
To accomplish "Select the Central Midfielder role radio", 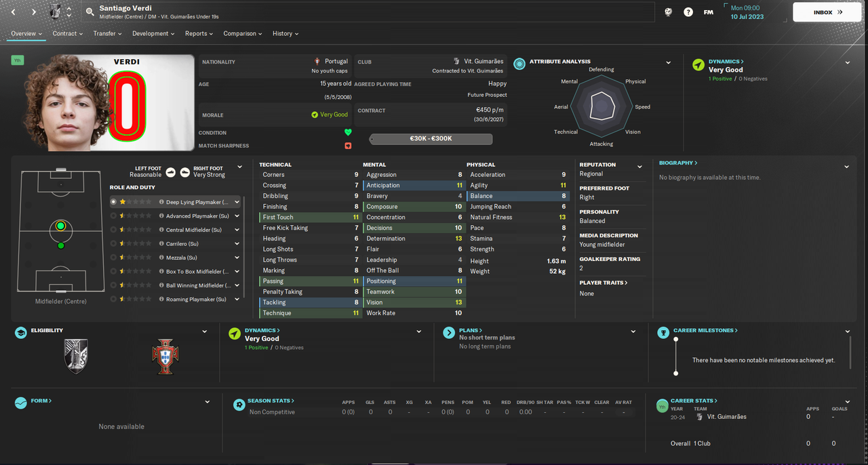I will click(113, 230).
